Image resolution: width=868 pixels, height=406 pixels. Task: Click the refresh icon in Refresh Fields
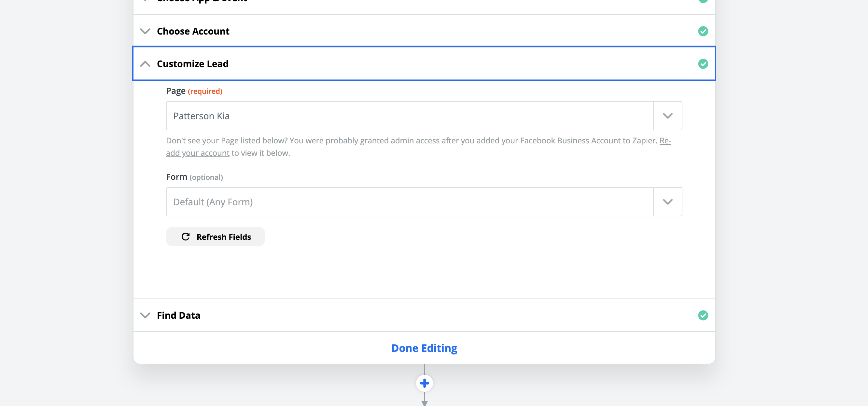click(186, 237)
